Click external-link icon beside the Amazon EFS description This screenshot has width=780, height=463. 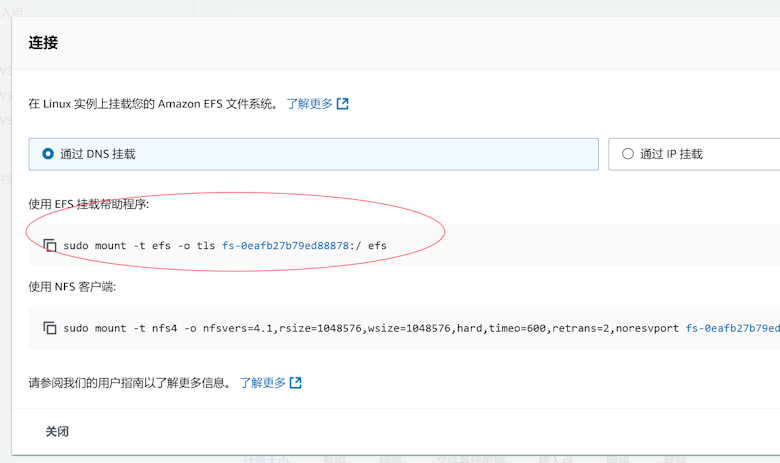pyautogui.click(x=343, y=103)
